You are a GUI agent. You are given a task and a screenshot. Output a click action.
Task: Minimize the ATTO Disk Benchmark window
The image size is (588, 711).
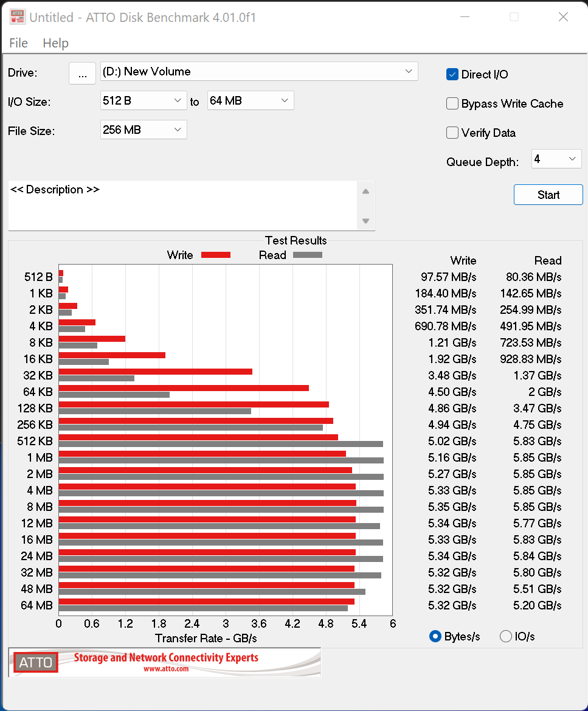(465, 17)
